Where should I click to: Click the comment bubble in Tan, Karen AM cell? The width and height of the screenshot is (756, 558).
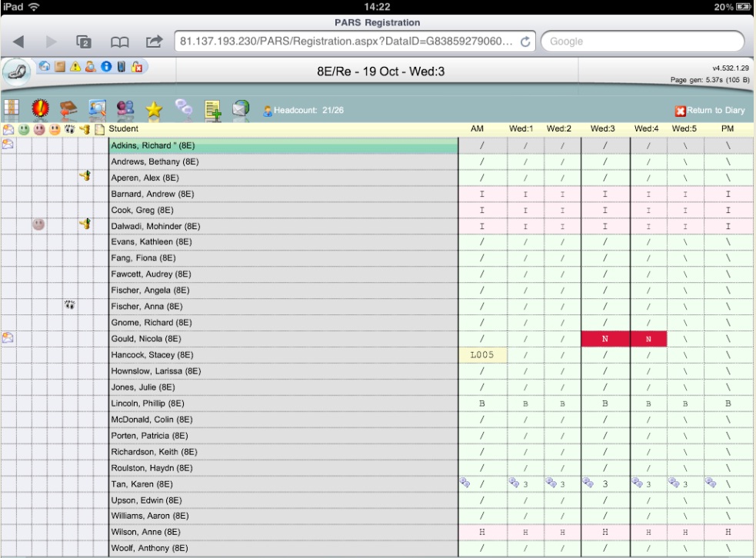pyautogui.click(x=465, y=483)
